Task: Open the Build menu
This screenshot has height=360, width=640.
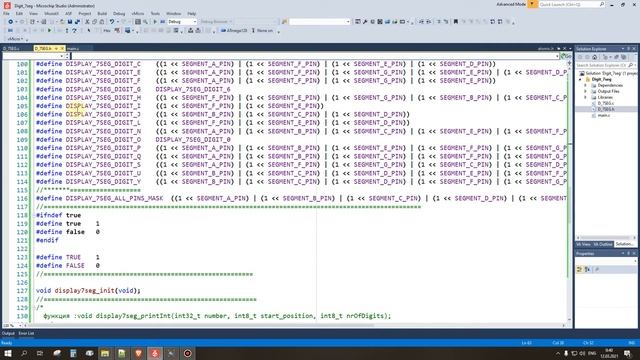Action: click(x=102, y=13)
